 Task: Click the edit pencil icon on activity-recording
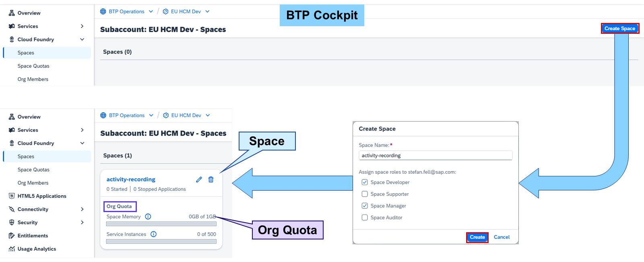[199, 179]
